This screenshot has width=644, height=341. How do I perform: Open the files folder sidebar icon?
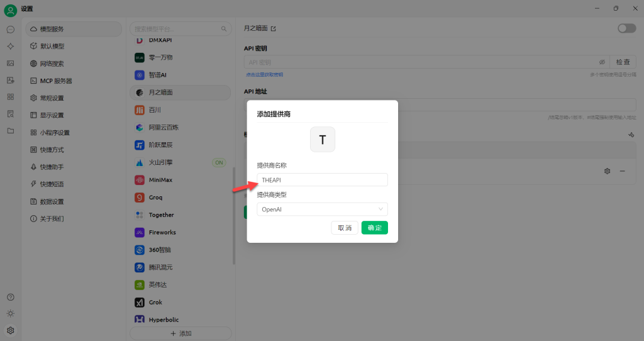tap(11, 131)
